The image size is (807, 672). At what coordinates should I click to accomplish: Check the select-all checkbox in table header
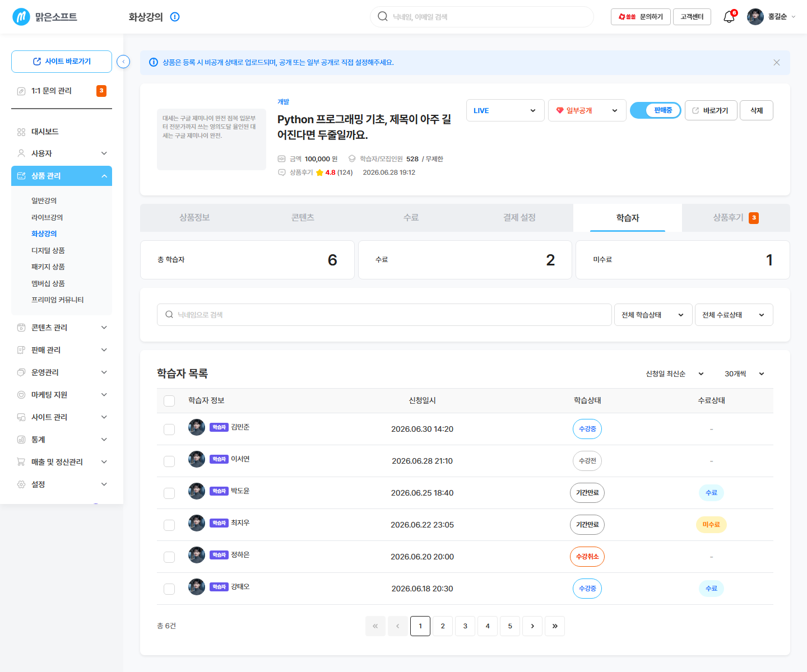tap(169, 401)
